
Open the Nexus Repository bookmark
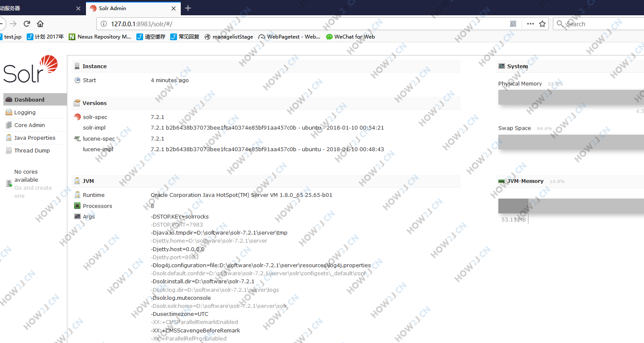click(x=100, y=37)
